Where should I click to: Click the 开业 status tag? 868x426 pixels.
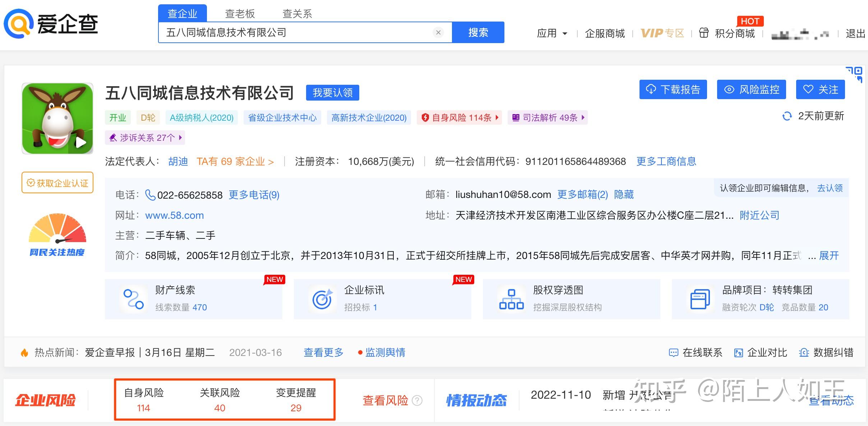point(118,117)
